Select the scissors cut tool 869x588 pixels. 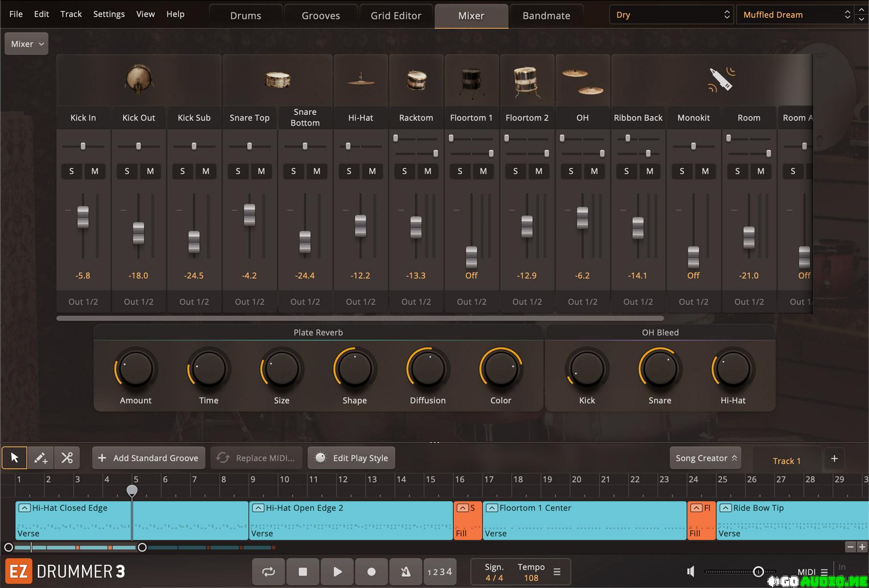[67, 458]
